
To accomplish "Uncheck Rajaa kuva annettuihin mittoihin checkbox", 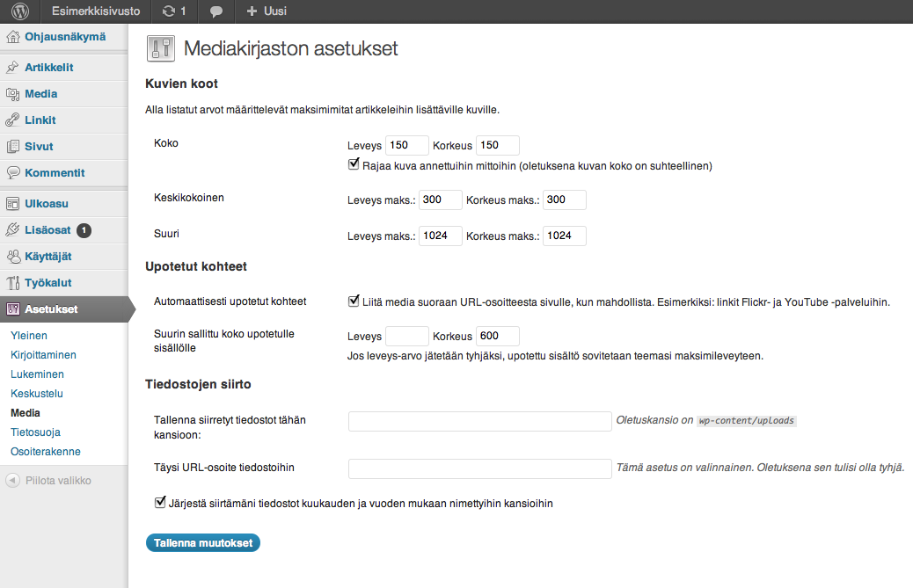I will (354, 164).
